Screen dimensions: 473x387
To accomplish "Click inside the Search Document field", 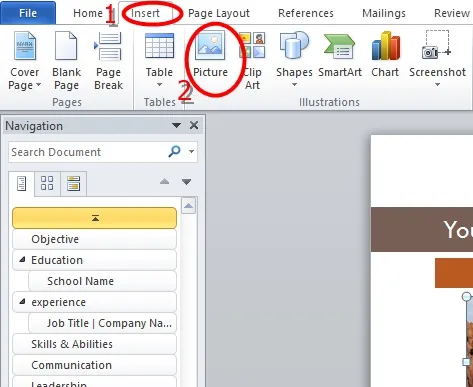I will point(88,152).
